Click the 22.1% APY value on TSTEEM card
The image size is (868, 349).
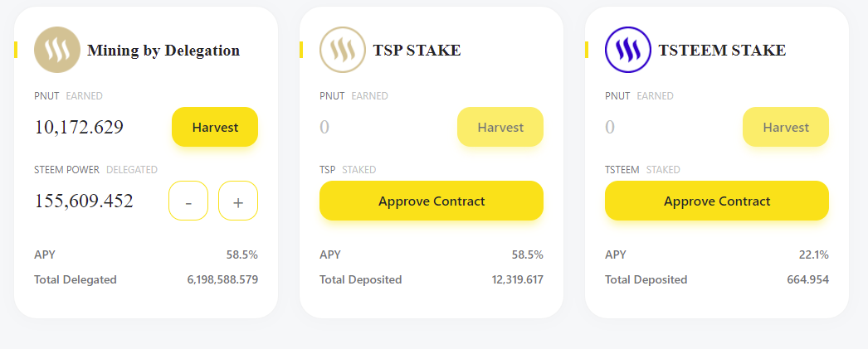tap(814, 255)
